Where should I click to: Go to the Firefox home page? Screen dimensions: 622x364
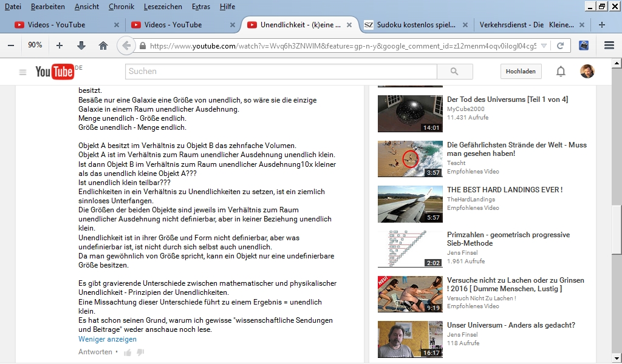coord(103,45)
